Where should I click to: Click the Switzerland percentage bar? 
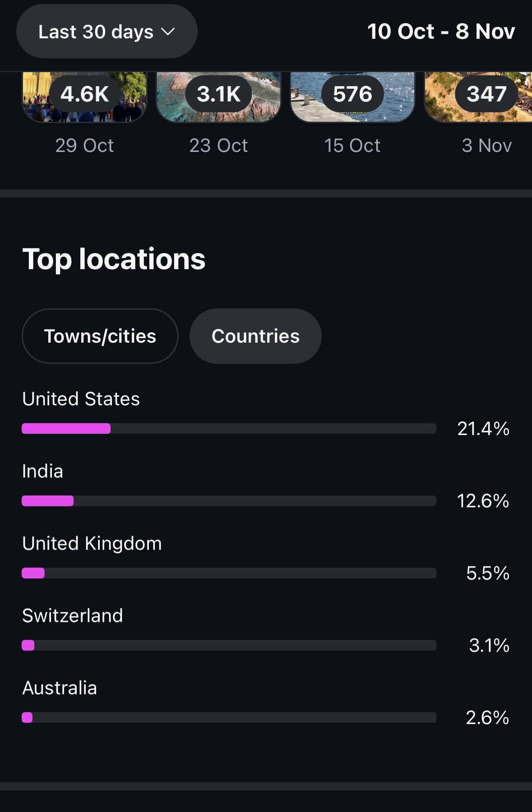coord(229,645)
